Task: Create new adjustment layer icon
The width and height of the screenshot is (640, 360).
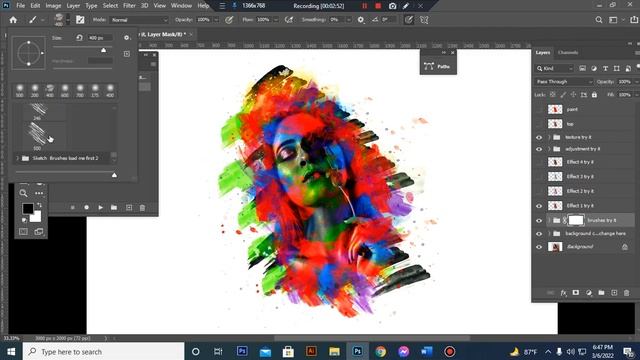Action: (589, 293)
